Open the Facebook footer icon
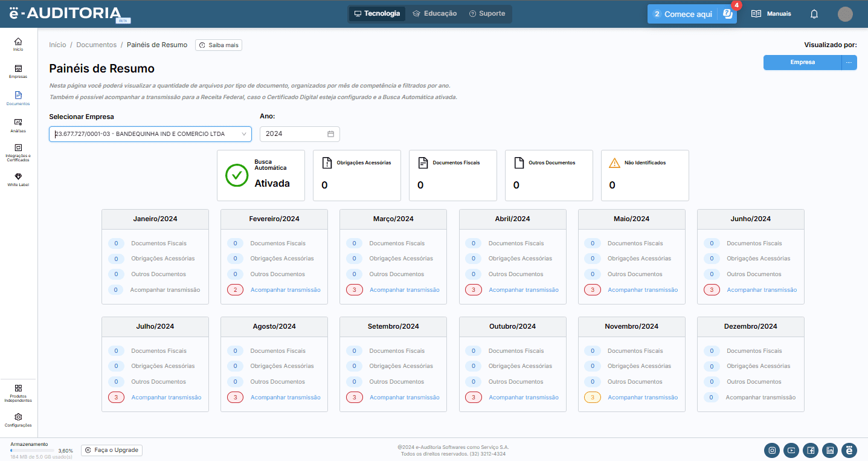The width and height of the screenshot is (868, 461). coord(811,450)
